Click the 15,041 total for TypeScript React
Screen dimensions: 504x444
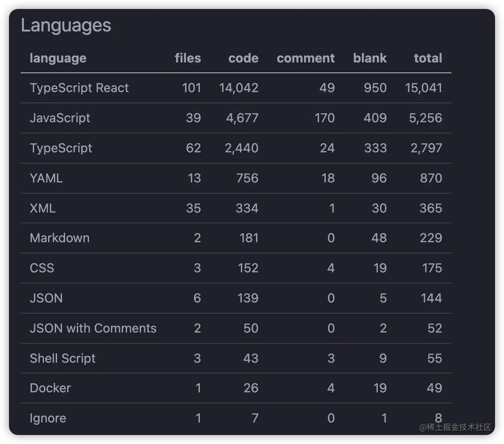pyautogui.click(x=423, y=88)
